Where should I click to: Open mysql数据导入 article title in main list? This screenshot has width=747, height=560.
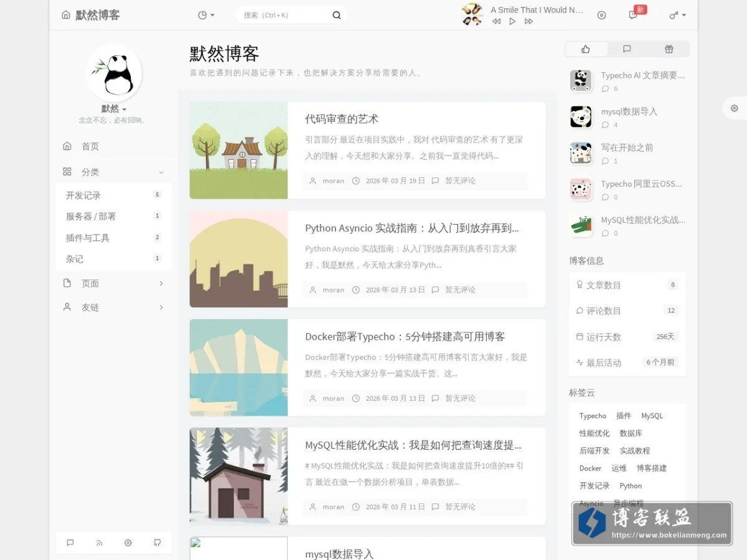tap(339, 554)
